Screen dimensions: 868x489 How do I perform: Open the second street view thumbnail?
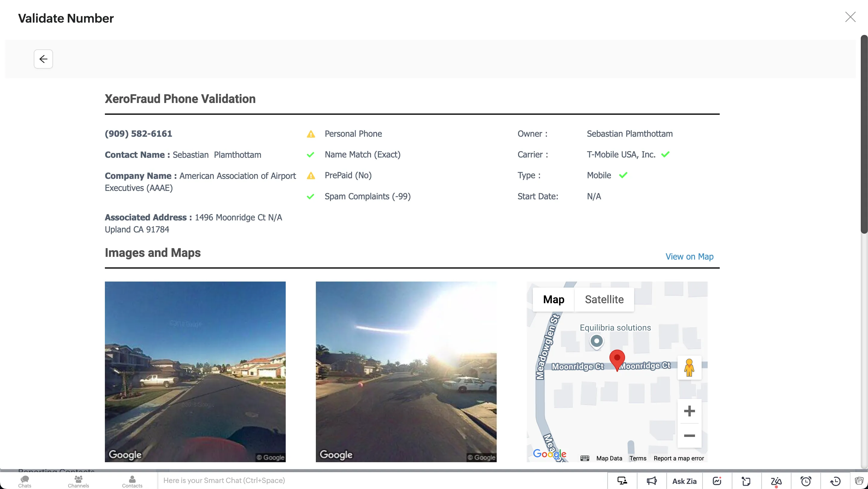406,372
